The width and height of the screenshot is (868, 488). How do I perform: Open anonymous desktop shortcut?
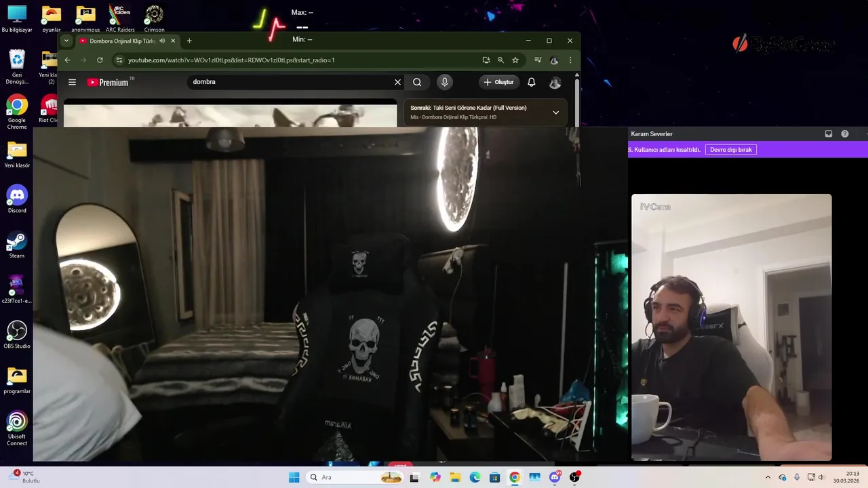point(85,19)
